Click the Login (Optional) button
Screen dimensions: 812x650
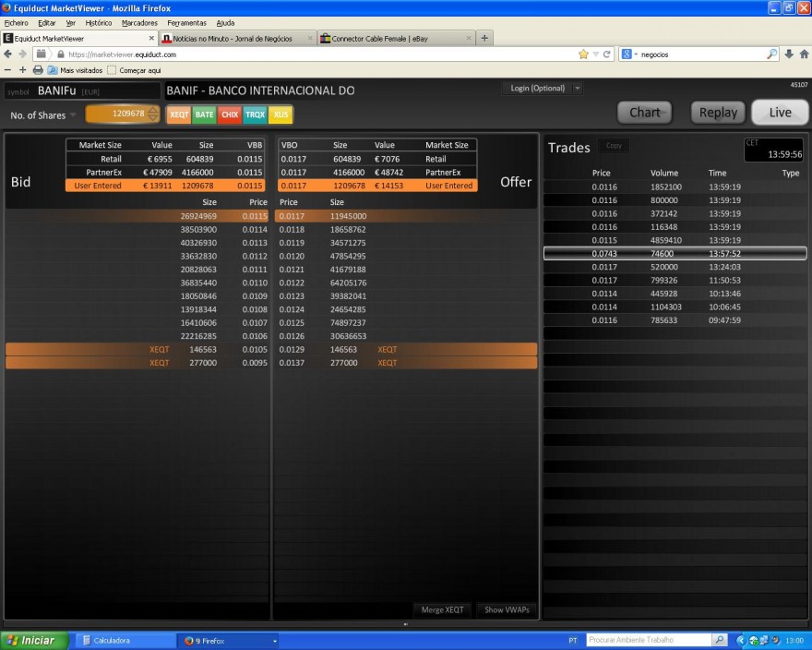[537, 88]
